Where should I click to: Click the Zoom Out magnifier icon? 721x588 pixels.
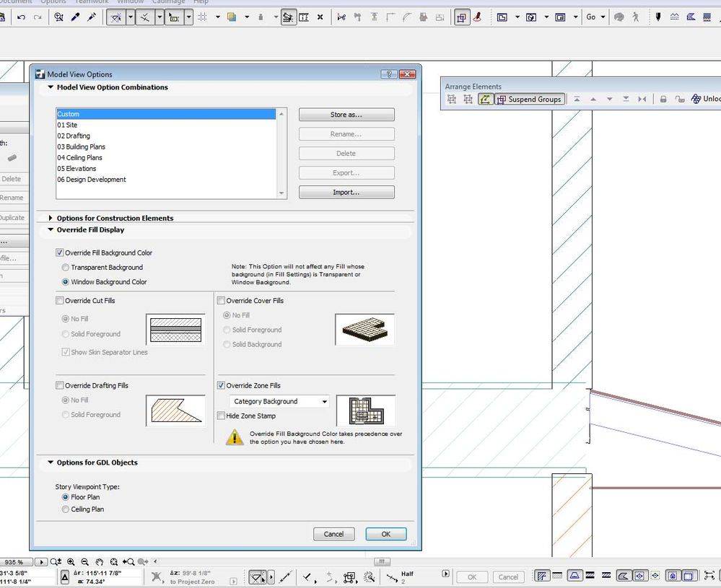coord(85,562)
